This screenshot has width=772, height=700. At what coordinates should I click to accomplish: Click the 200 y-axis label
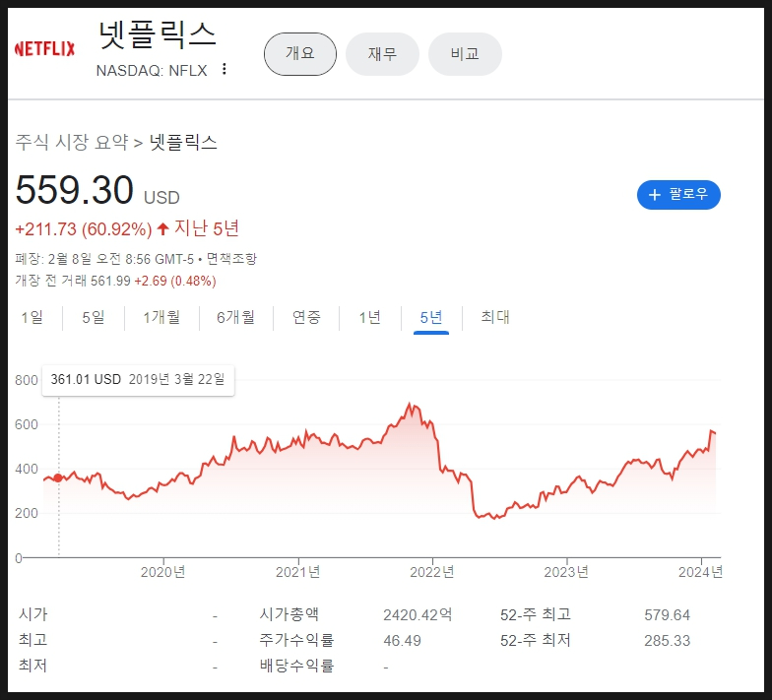point(26,514)
